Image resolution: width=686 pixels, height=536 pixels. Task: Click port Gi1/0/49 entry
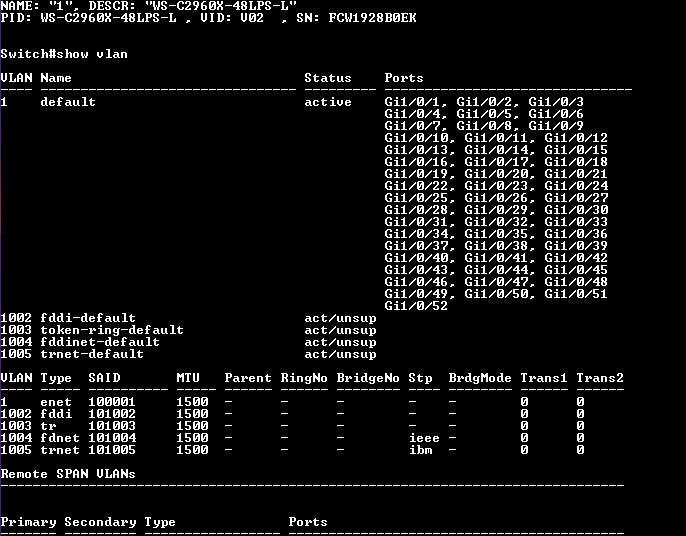416,294
